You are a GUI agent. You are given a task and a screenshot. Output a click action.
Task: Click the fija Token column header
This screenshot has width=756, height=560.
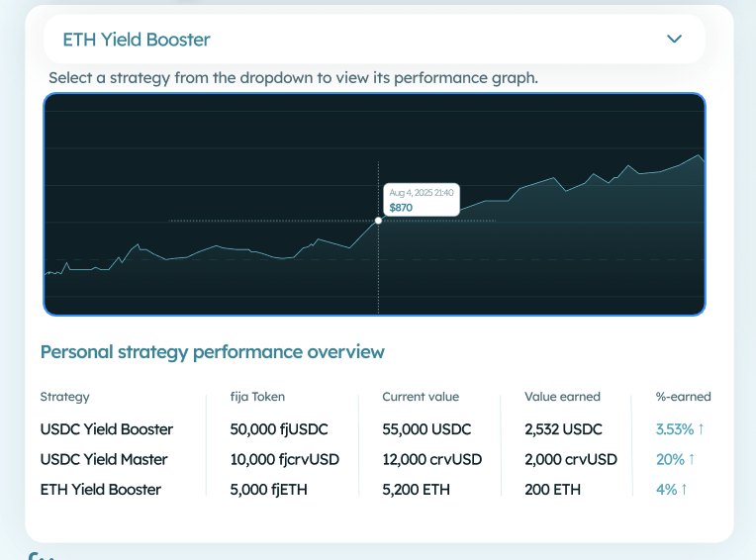pyautogui.click(x=257, y=397)
